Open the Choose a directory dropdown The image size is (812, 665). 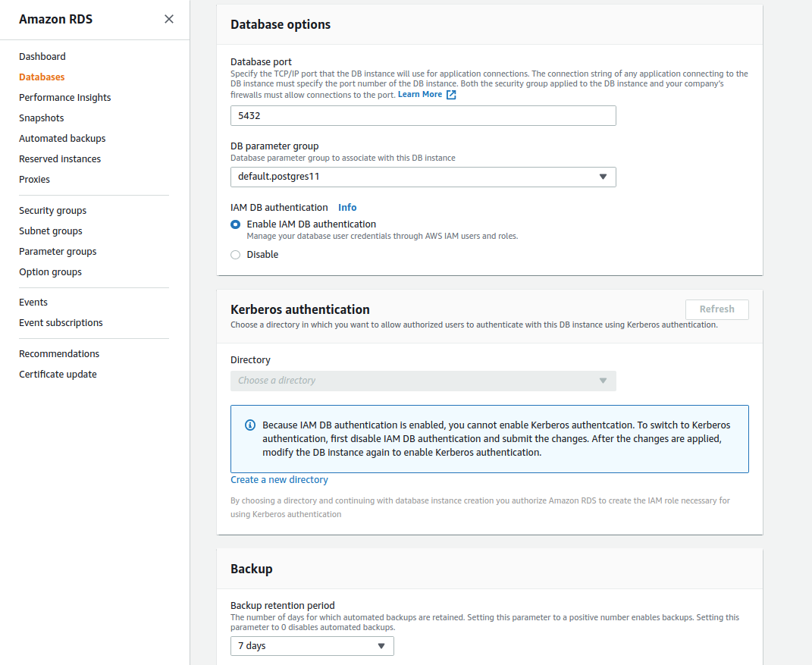click(423, 381)
